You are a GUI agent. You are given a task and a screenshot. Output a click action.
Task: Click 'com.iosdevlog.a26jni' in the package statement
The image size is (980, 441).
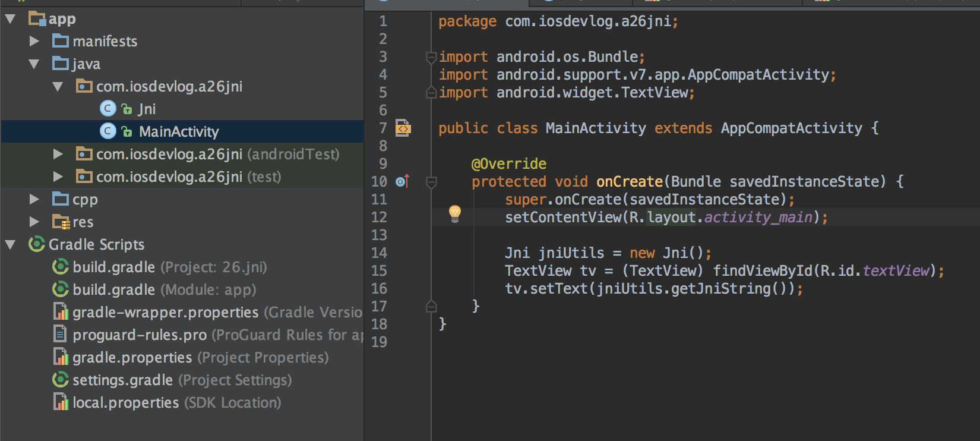(x=588, y=21)
